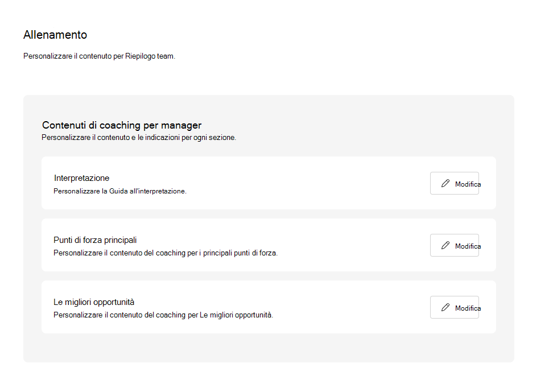
Task: Click the Allenamento page heading
Action: pyautogui.click(x=55, y=35)
